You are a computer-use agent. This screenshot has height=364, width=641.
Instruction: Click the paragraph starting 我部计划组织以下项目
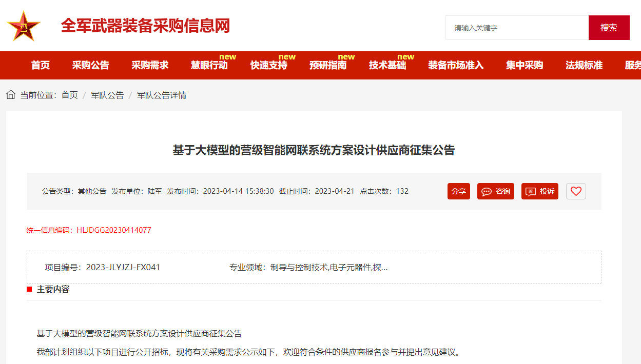coord(249,352)
